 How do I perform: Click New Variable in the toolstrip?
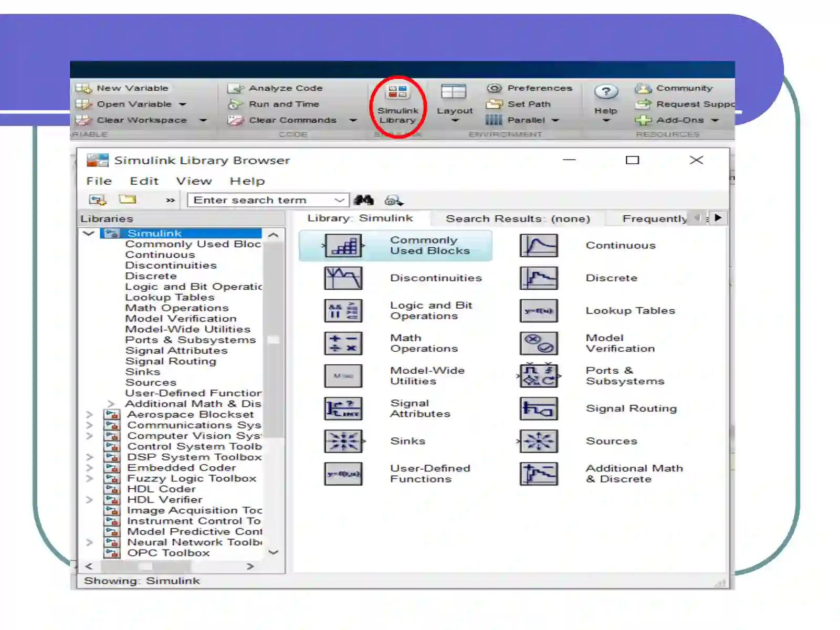click(x=122, y=88)
